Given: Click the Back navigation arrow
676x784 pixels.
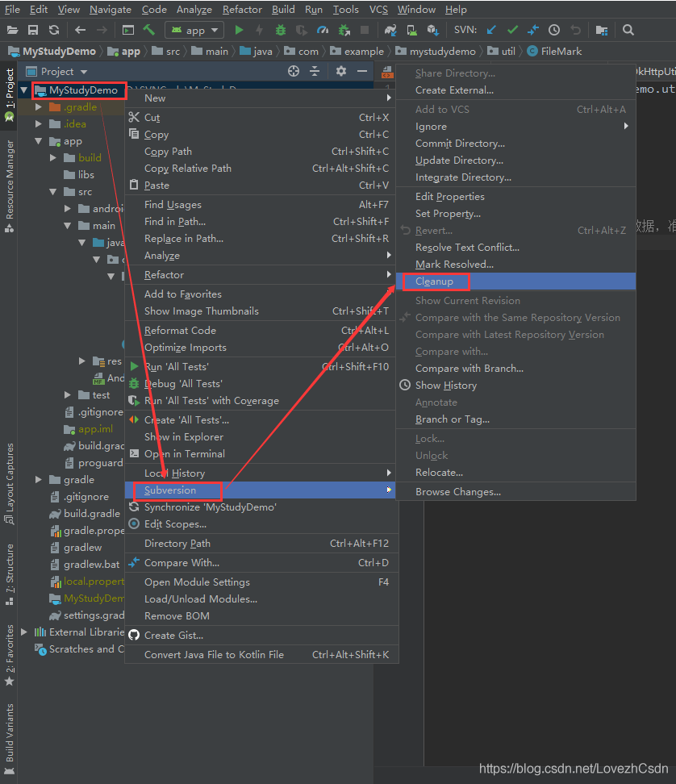Looking at the screenshot, I should (x=80, y=30).
